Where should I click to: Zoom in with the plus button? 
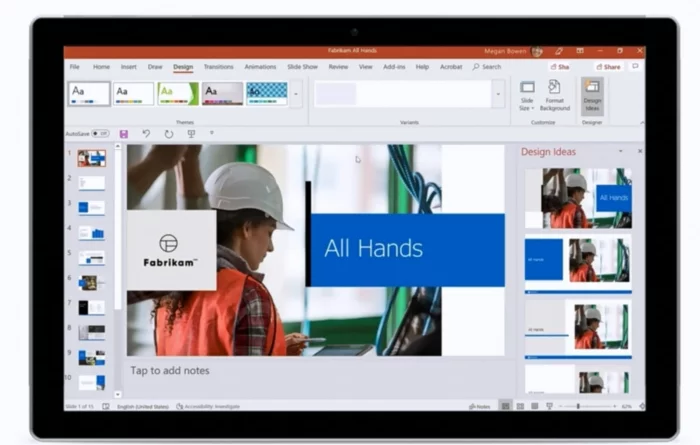tap(615, 406)
